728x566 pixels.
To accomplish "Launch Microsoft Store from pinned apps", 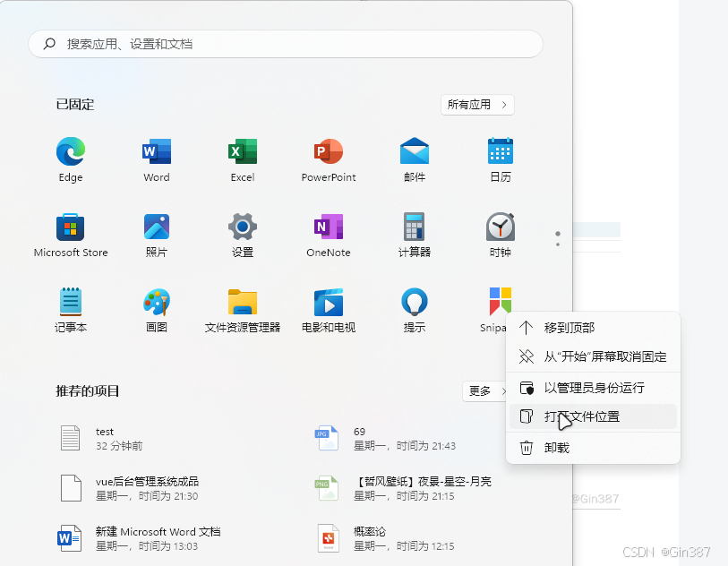I will click(71, 235).
